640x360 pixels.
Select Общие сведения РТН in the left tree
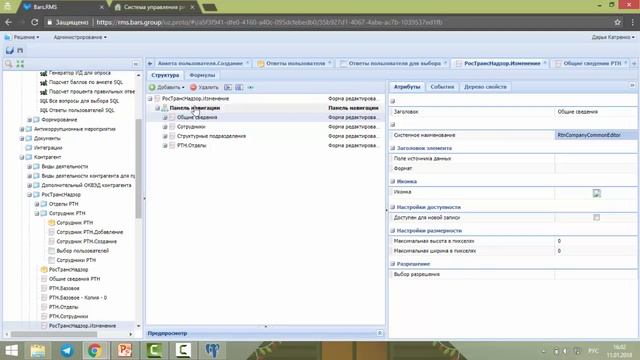(74, 279)
